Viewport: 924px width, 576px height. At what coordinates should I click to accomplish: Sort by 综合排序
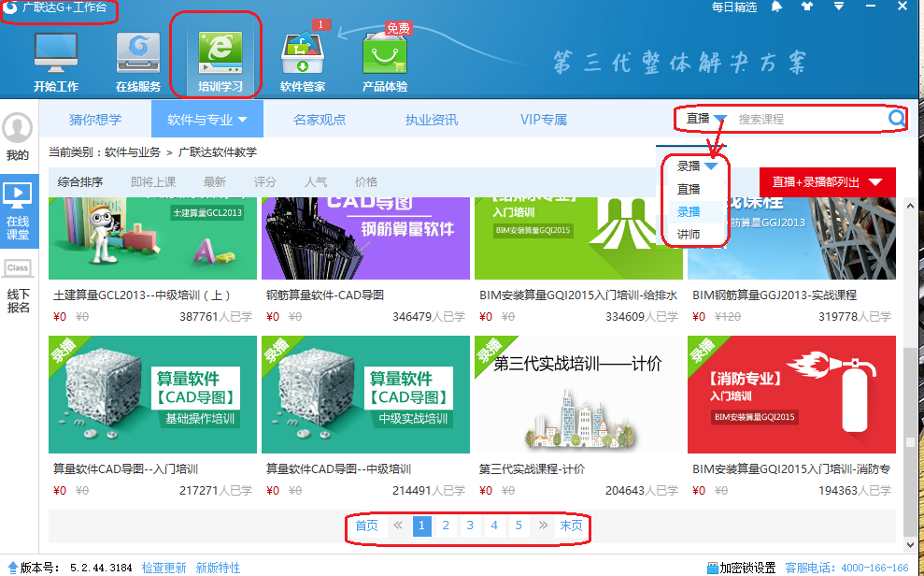pos(80,182)
